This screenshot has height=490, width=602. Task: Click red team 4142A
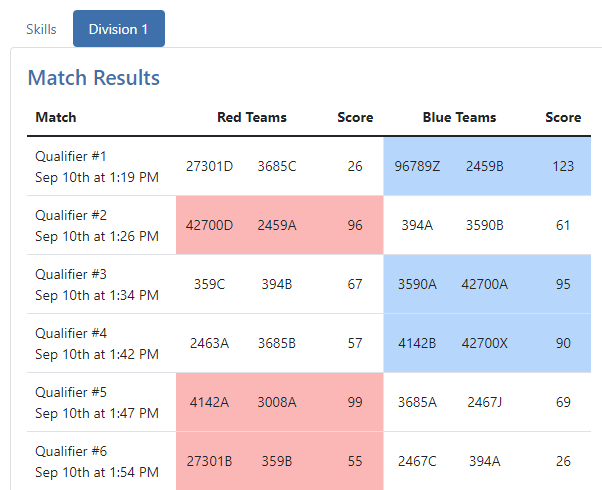click(209, 402)
